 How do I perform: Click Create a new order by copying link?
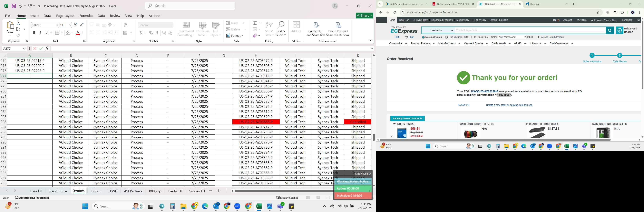tap(509, 105)
